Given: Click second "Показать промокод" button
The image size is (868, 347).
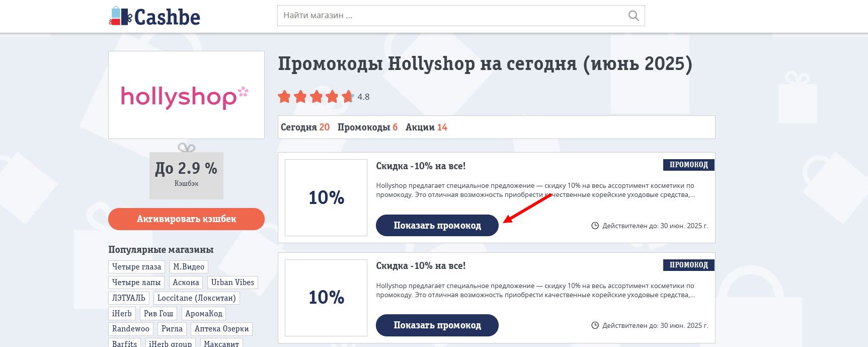Looking at the screenshot, I should click(437, 325).
